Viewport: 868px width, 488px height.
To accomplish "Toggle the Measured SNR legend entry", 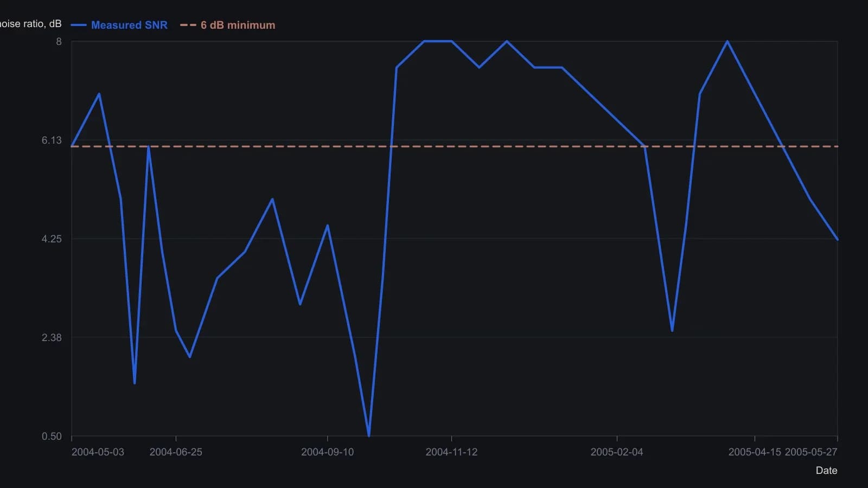I will [119, 25].
